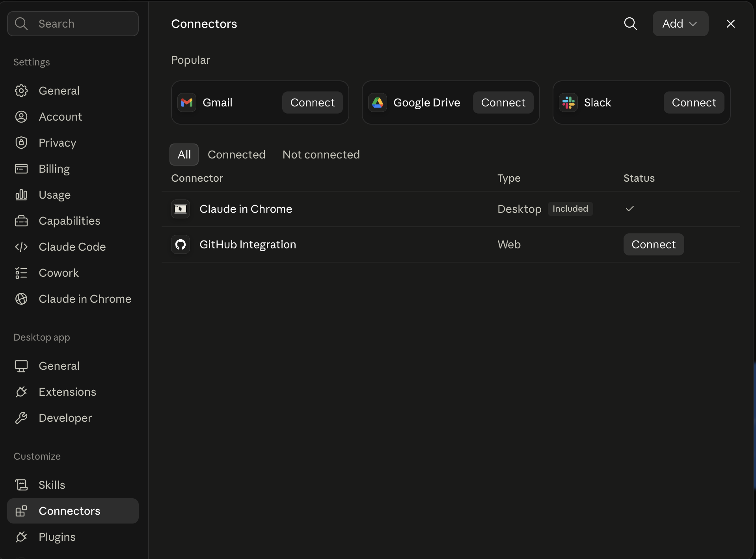Open the Capabilities settings page
The height and width of the screenshot is (559, 756).
pyautogui.click(x=73, y=221)
